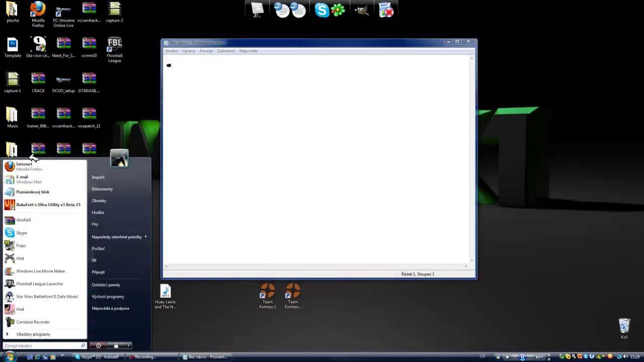The width and height of the screenshot is (644, 362).
Task: Select Gta-vice-cit desktop icon
Action: pos(38,47)
